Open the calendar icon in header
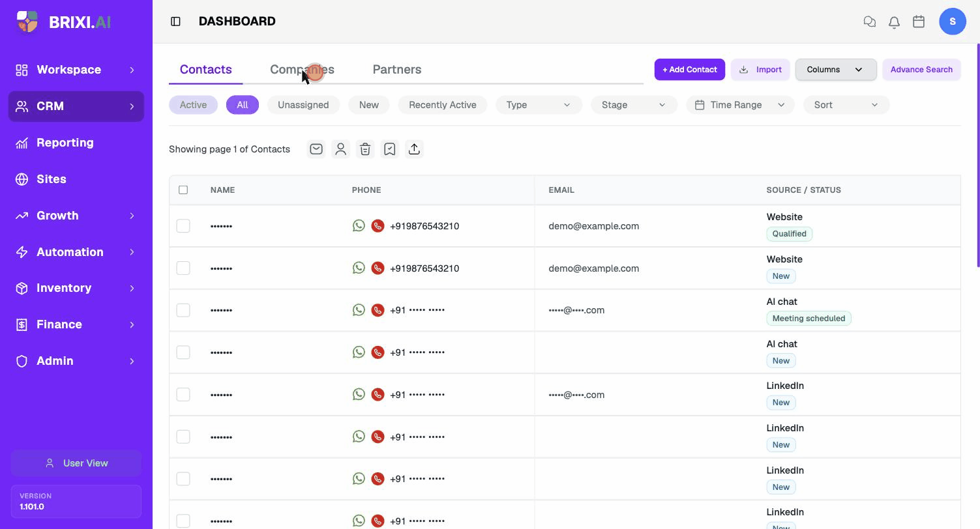 click(x=919, y=21)
